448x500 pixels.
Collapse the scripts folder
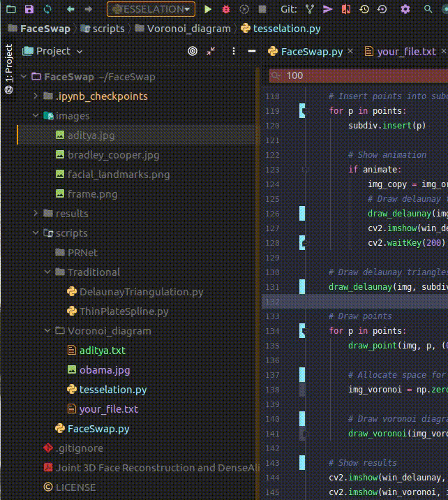(x=36, y=233)
